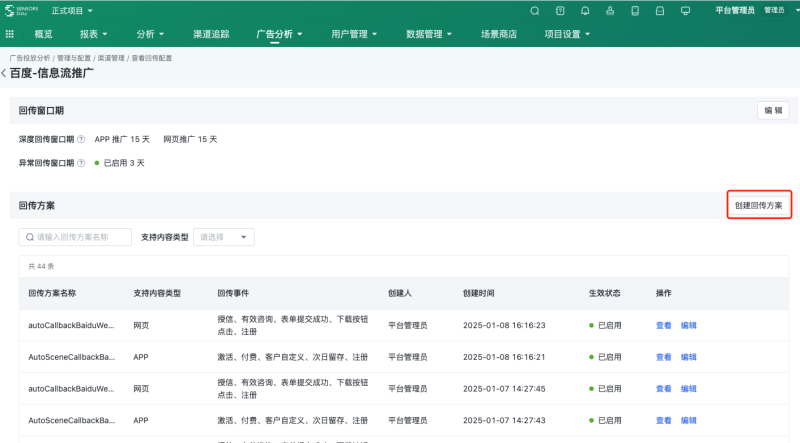
Task: Click the 网页推广 15 天 value
Action: pos(190,139)
